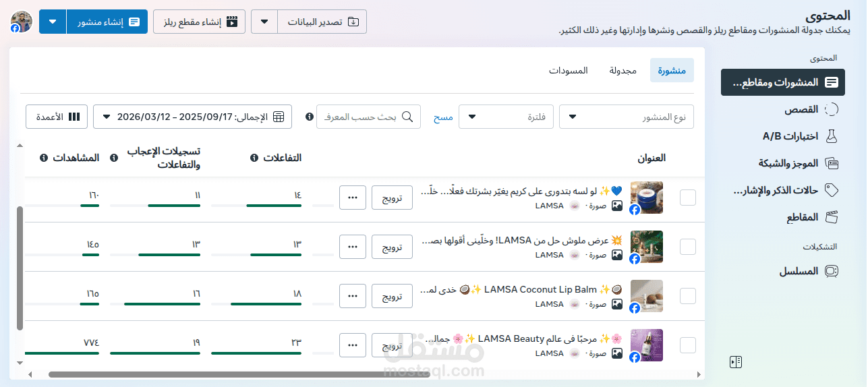Open more options for عرض ملوش حل post
The height and width of the screenshot is (387, 868).
point(353,247)
